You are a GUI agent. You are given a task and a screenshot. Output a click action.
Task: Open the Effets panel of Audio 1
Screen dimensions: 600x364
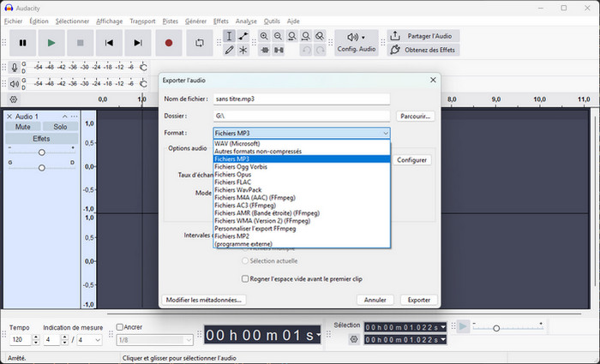pyautogui.click(x=41, y=139)
